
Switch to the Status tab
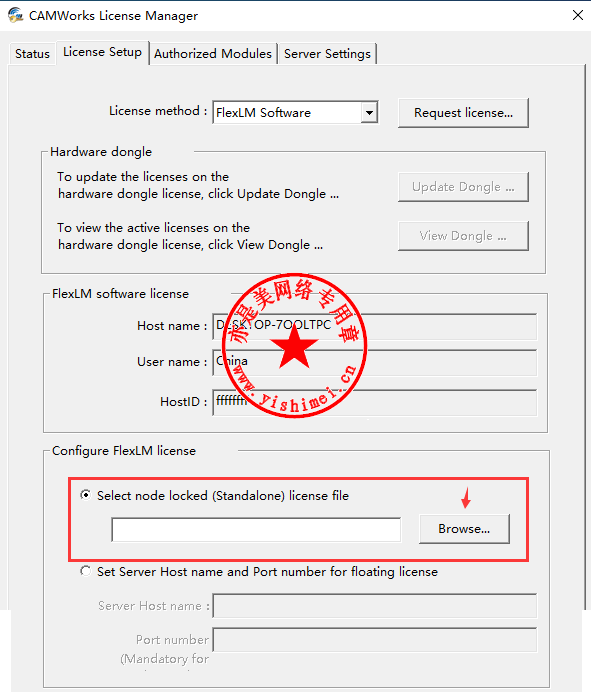click(32, 54)
